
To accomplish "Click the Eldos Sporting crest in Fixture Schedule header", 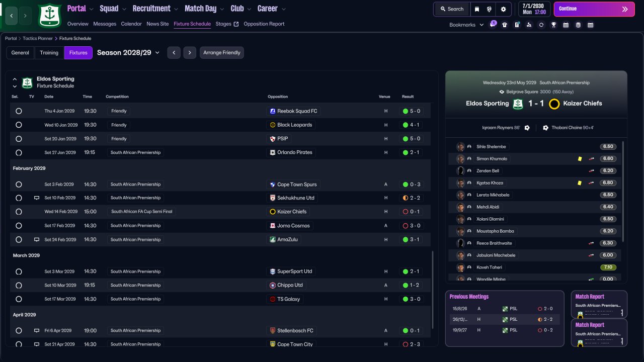I will 27,82.
